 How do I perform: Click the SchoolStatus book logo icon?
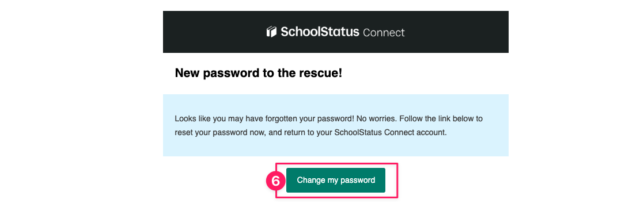click(x=272, y=32)
